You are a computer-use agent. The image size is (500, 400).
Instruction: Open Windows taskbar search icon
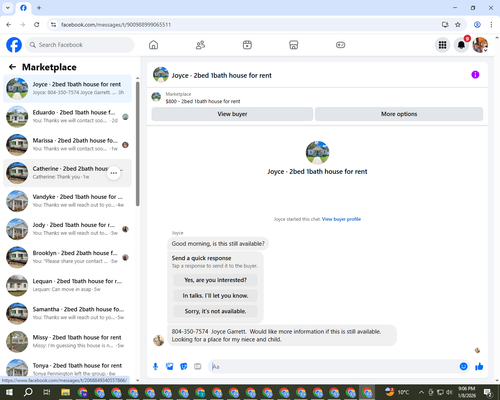coord(28,392)
